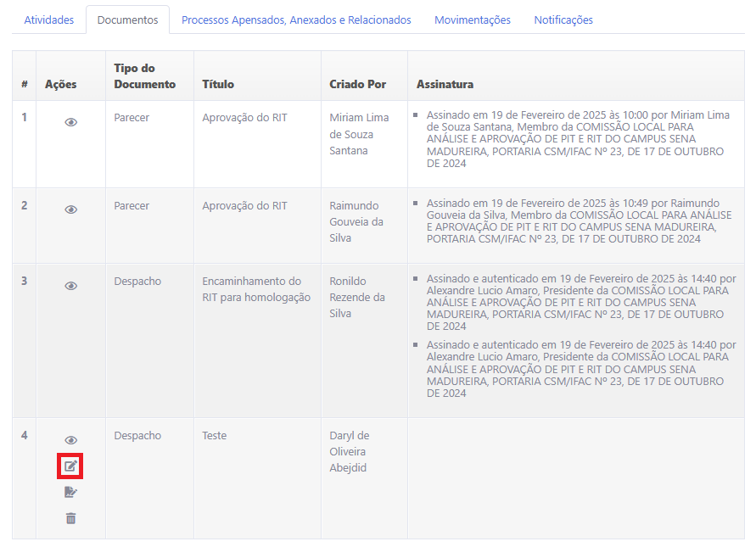The image size is (756, 547).
Task: View the Encaminhamento do RIT despacho
Action: point(71,286)
